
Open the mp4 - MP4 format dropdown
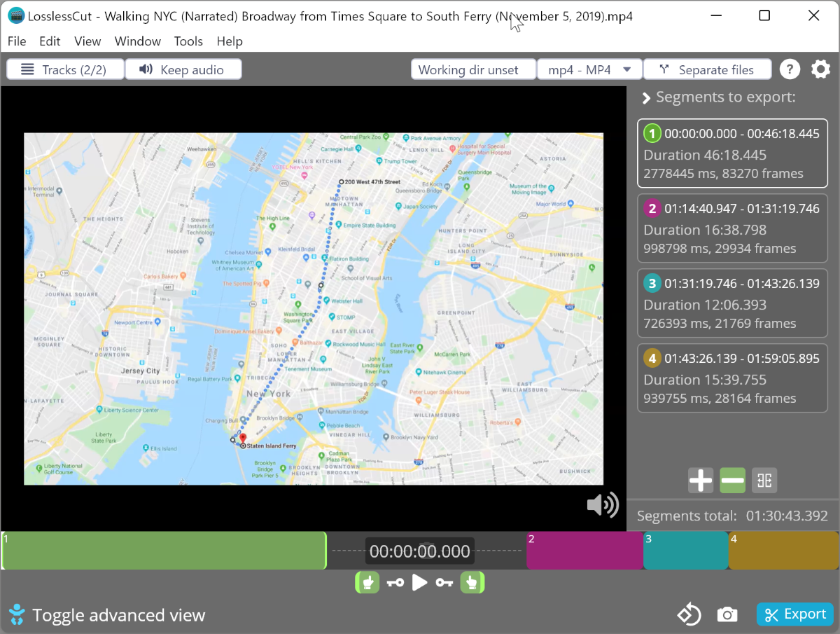(x=590, y=69)
